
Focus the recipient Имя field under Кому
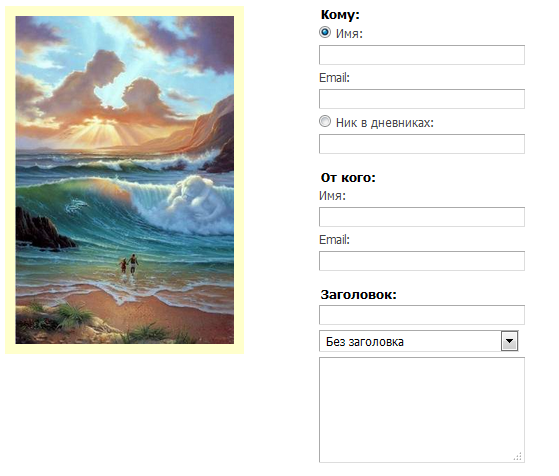point(422,55)
